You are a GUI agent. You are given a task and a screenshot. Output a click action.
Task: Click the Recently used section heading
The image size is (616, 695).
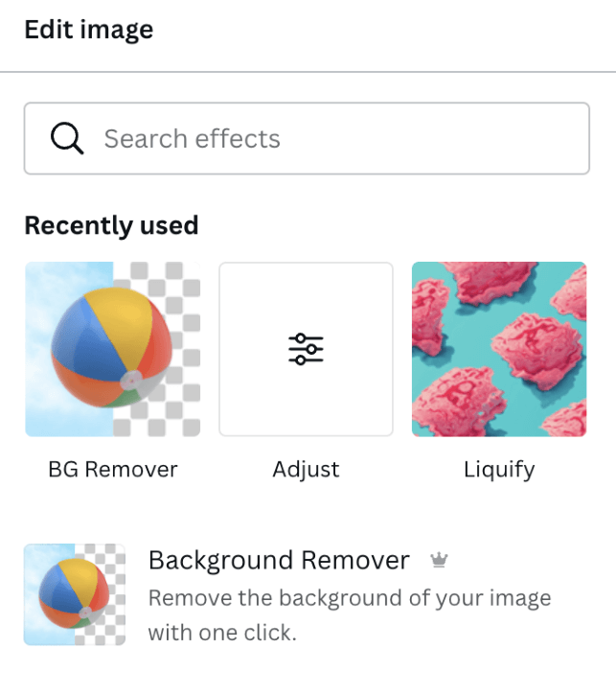coord(111,225)
